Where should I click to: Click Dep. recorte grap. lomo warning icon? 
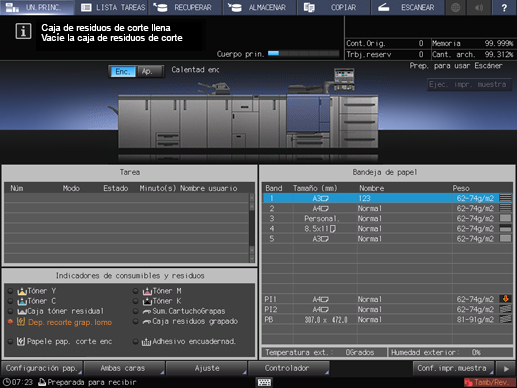point(21,322)
